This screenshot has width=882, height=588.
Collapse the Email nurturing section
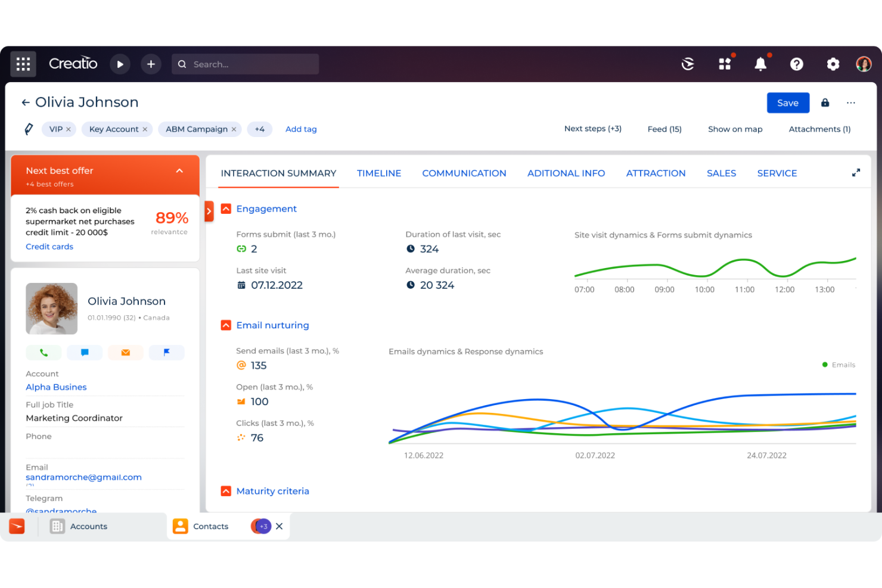[226, 325]
